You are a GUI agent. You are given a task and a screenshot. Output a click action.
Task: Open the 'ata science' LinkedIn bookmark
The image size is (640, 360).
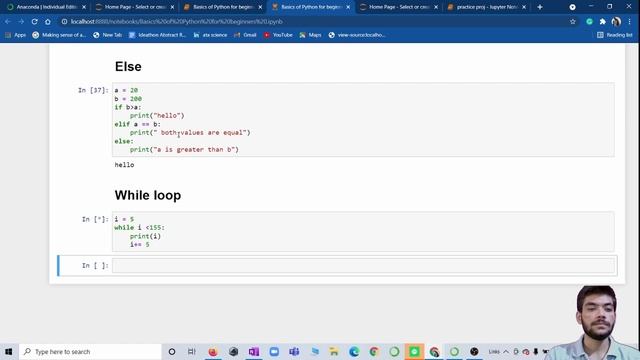[x=211, y=35]
